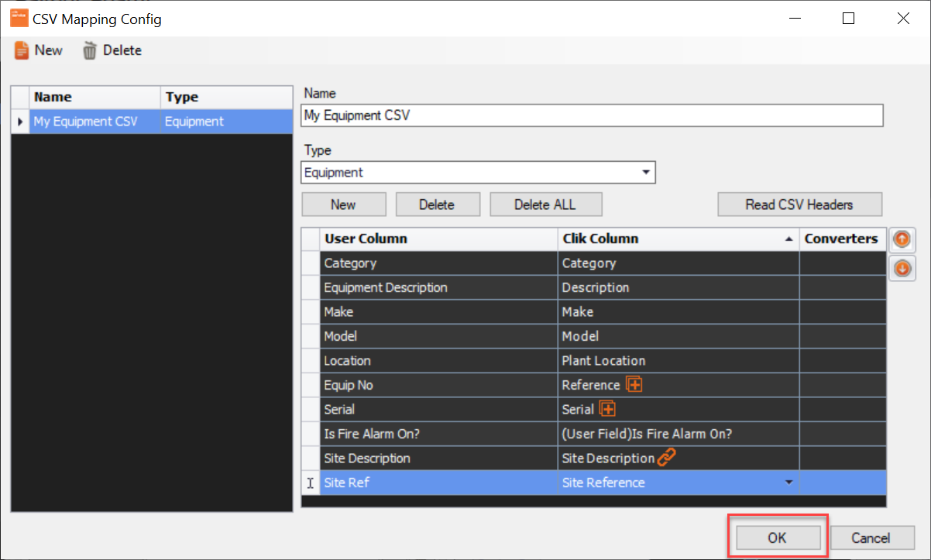Screen dimensions: 931x560
Task: Click the Delete ALL button
Action: pos(545,204)
